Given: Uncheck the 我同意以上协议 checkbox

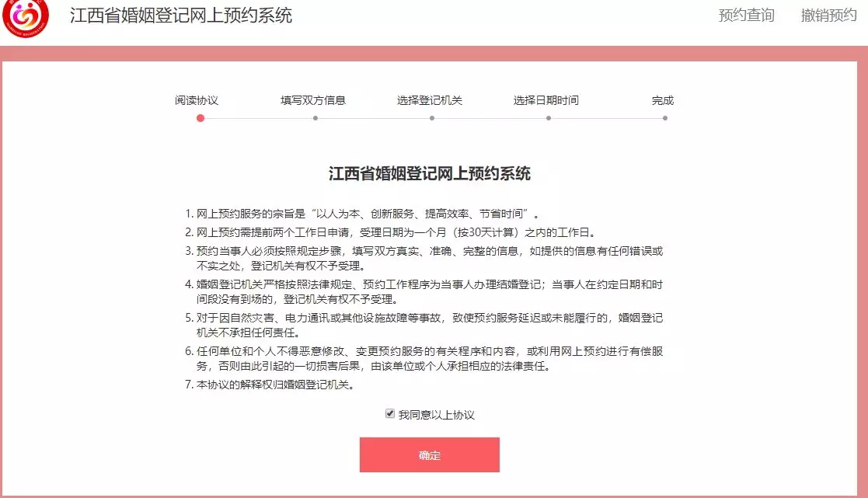Looking at the screenshot, I should click(390, 414).
